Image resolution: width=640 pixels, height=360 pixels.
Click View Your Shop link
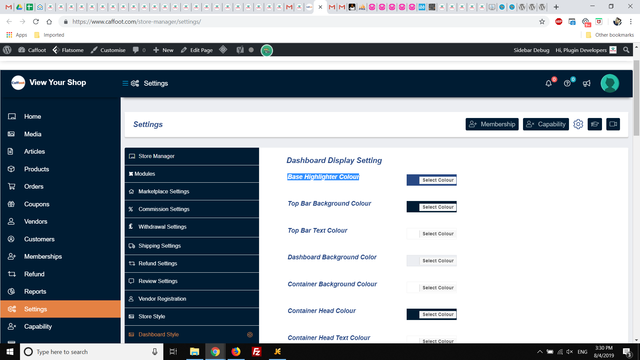point(58,82)
